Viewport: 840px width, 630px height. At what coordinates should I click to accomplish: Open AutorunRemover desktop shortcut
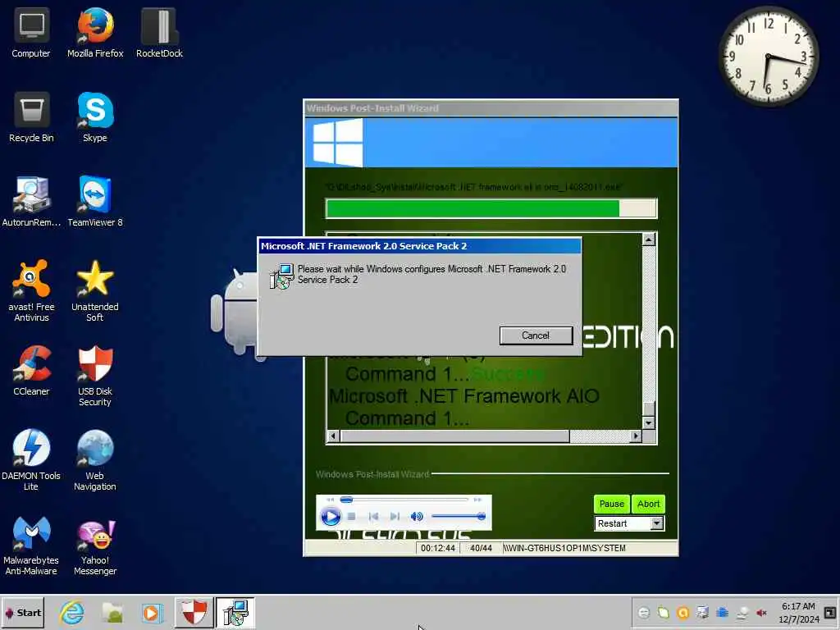click(x=31, y=202)
